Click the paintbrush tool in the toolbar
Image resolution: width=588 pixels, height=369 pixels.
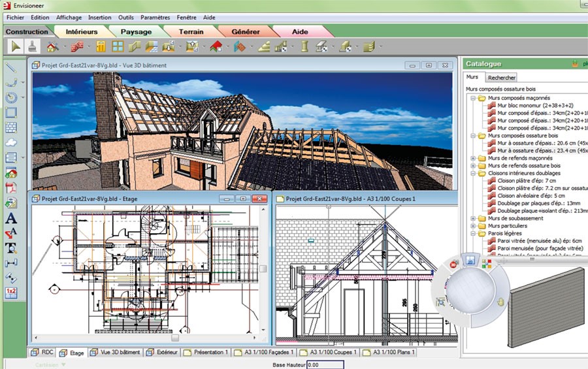[31, 46]
